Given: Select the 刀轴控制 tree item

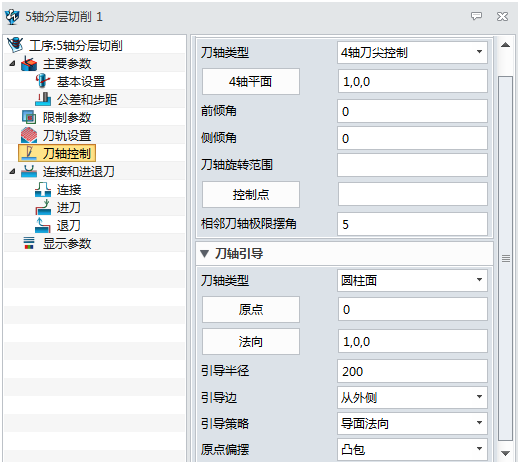Looking at the screenshot, I should tap(57, 153).
